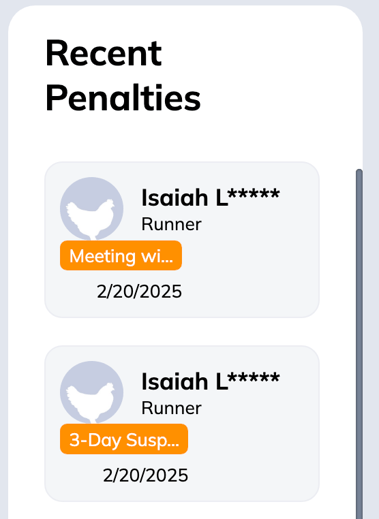Click the chicken avatar above Meeting badge
This screenshot has width=379, height=519.
(92, 209)
